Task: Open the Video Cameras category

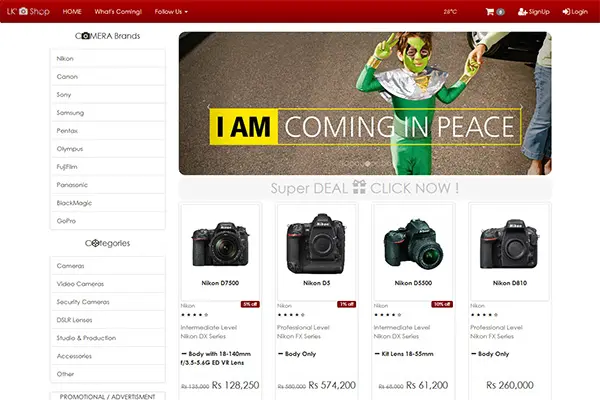Action: pos(108,284)
